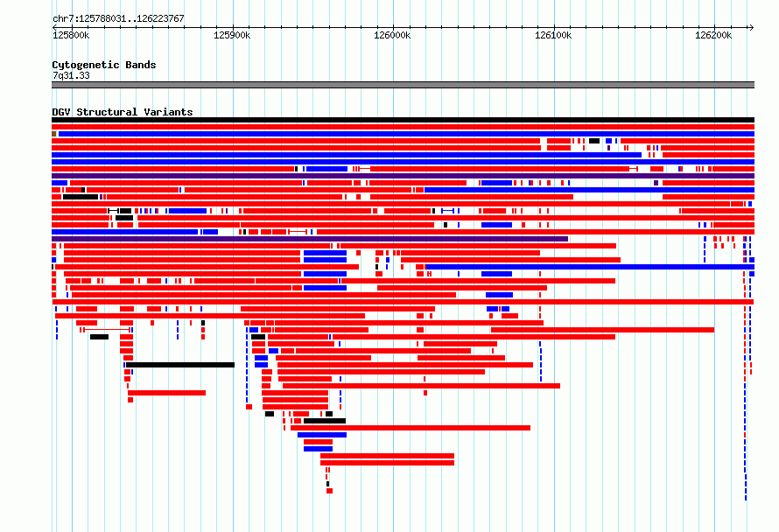Select the red variant bar ending just past 126100k near bottom
Viewport: 779px width, 532px height.
[421, 386]
